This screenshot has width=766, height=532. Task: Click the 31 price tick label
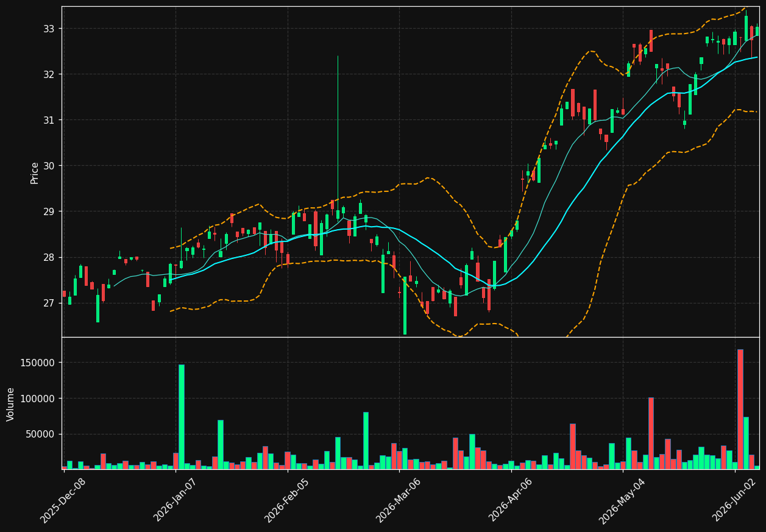click(x=49, y=120)
